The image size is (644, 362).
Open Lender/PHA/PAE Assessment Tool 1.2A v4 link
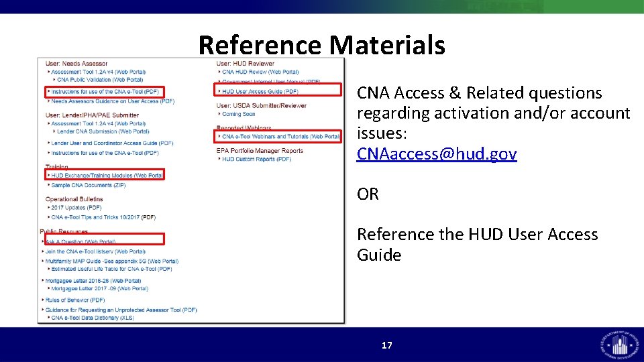[x=98, y=123]
